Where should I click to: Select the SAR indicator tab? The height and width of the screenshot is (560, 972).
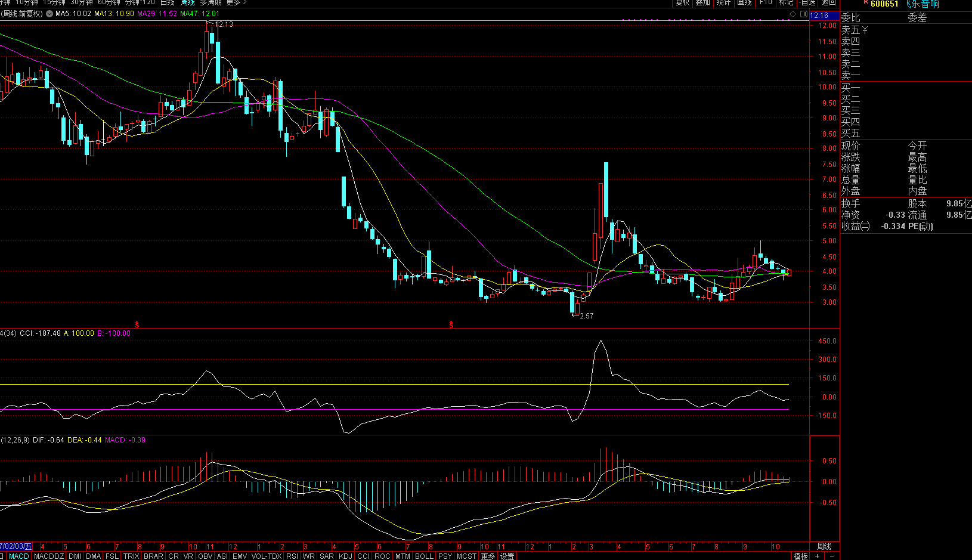326,556
